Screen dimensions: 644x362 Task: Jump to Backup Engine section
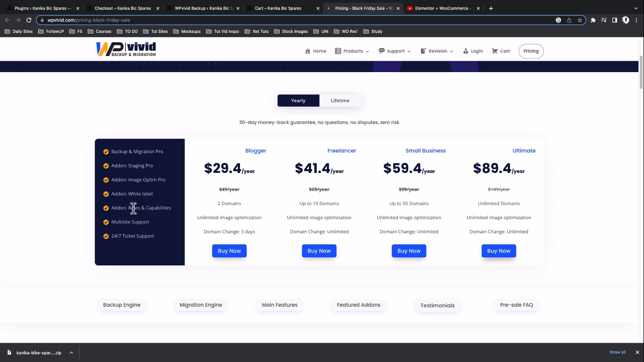tap(122, 305)
